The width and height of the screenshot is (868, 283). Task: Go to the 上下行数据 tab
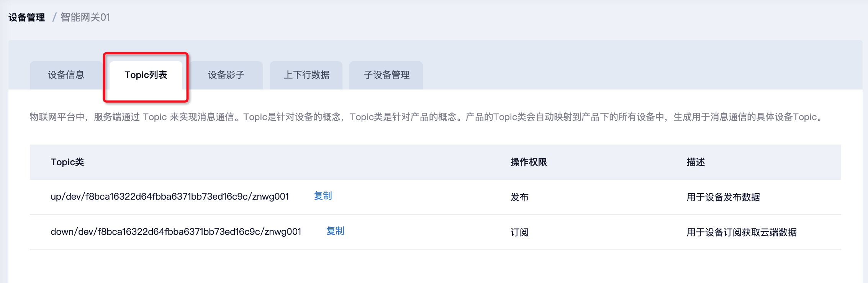tap(306, 75)
